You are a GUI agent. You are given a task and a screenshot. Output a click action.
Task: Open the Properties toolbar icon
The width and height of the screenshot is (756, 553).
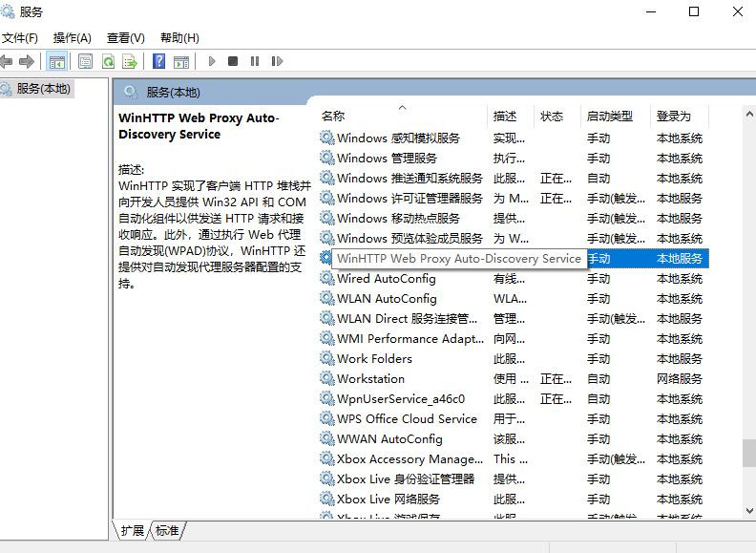(x=86, y=61)
